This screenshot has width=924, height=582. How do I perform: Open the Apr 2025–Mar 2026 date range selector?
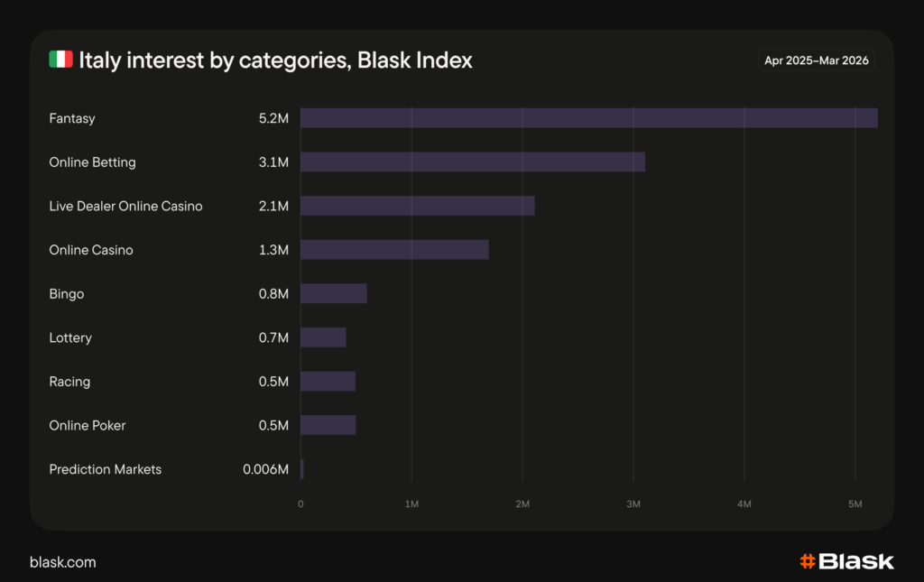click(817, 60)
